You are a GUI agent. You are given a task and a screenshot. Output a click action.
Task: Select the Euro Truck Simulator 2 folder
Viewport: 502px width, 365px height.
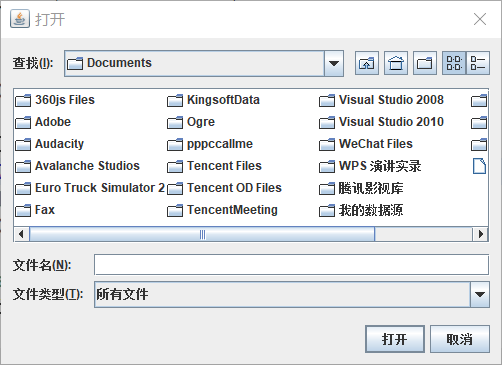(90, 188)
